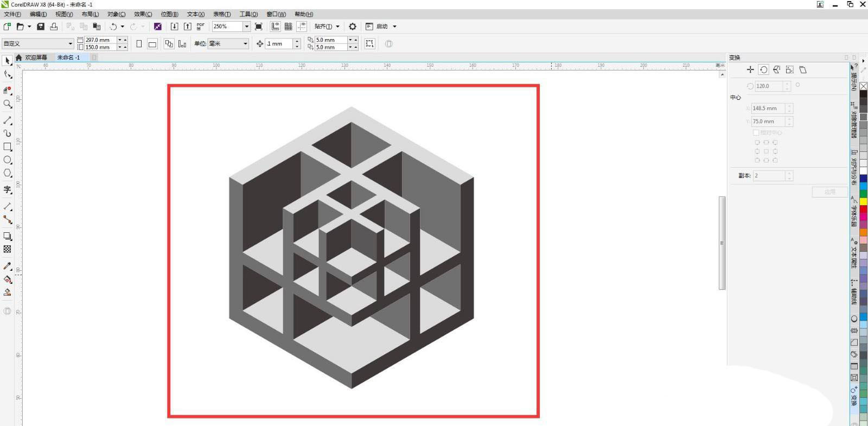Toggle the relative center checkbox
Image resolution: width=868 pixels, height=426 pixels.
pyautogui.click(x=756, y=132)
